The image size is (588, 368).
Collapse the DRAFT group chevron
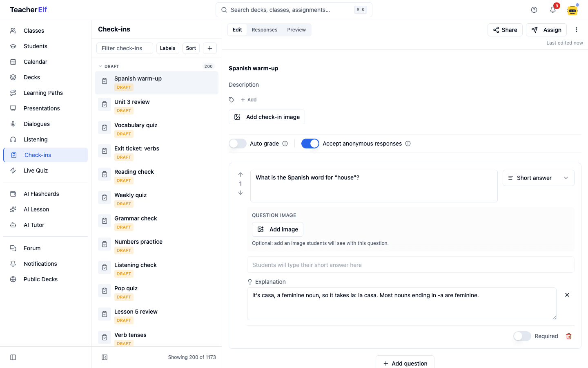tap(100, 66)
